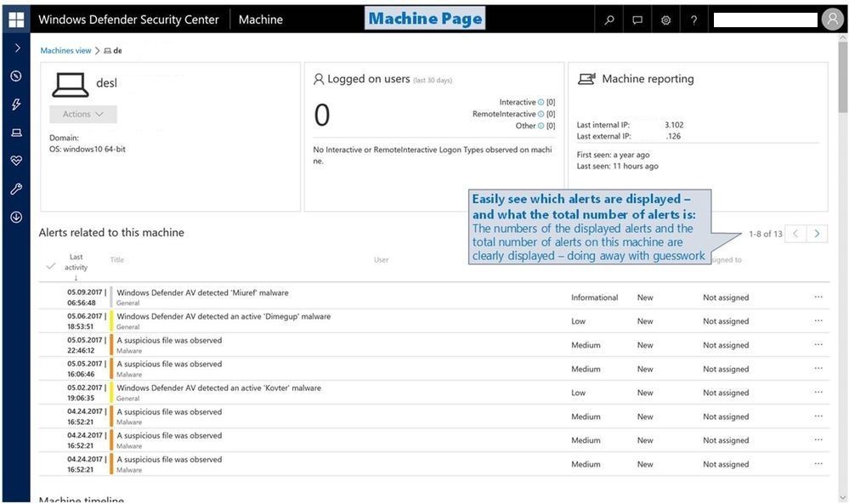Open suspicious file alert from 05.05.2017 22:46:12

169,340
